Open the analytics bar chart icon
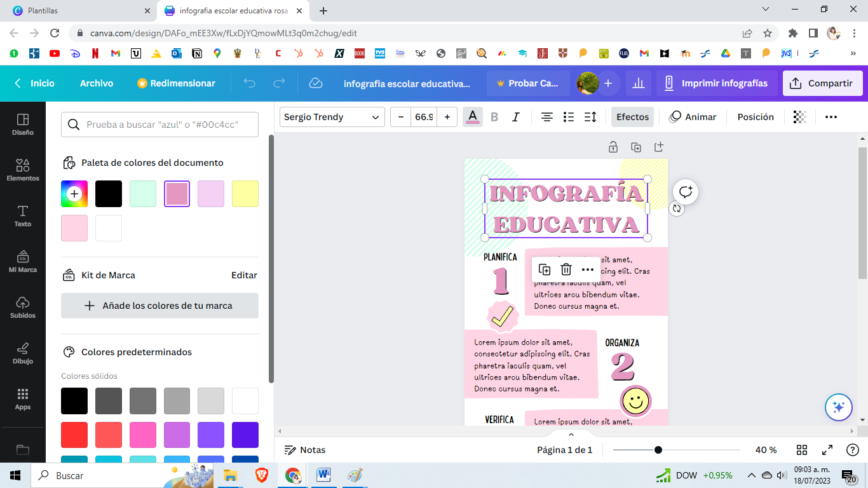This screenshot has width=868, height=488. 638,83
